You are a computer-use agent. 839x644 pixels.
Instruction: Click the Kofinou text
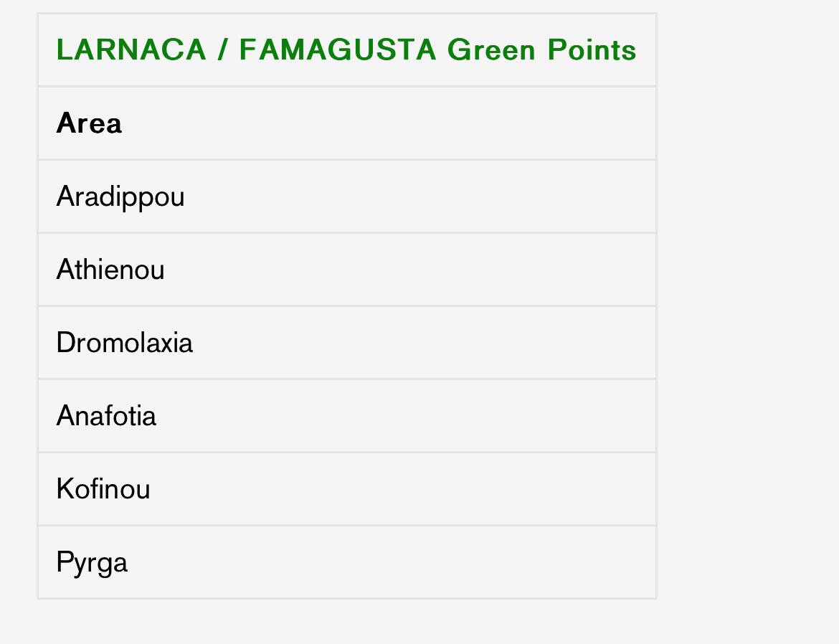pos(103,489)
